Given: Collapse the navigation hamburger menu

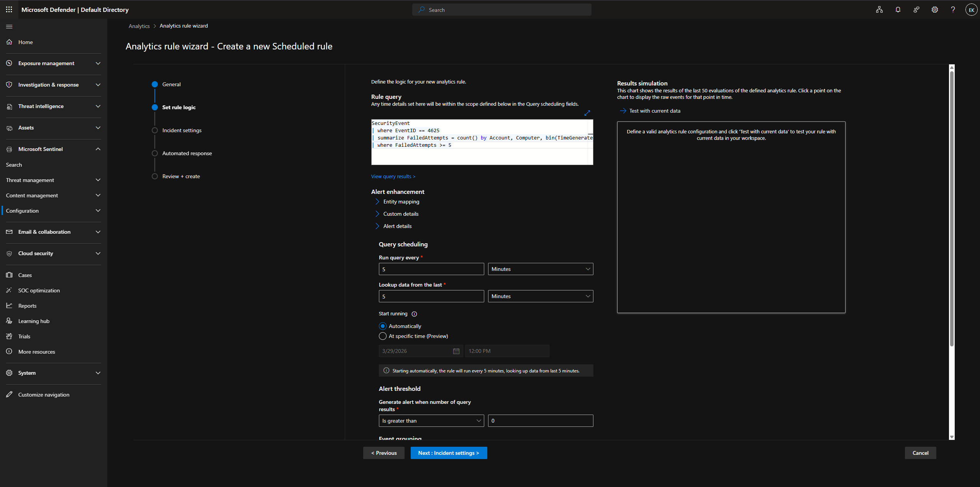Looking at the screenshot, I should click(x=9, y=26).
